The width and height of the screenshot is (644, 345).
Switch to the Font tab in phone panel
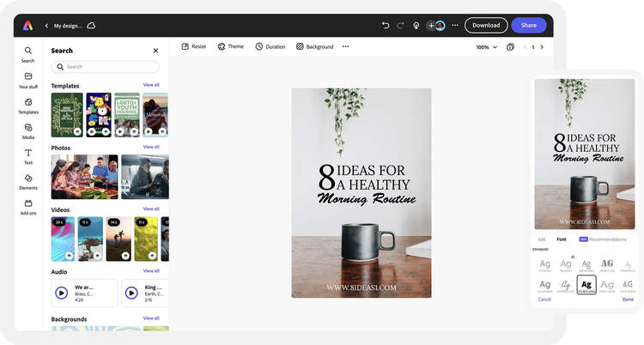pyautogui.click(x=562, y=239)
